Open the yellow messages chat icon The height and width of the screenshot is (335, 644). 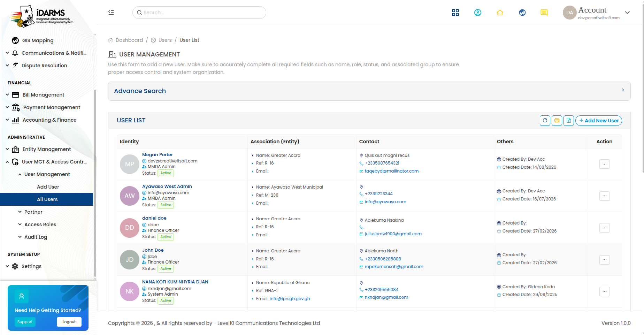click(544, 13)
